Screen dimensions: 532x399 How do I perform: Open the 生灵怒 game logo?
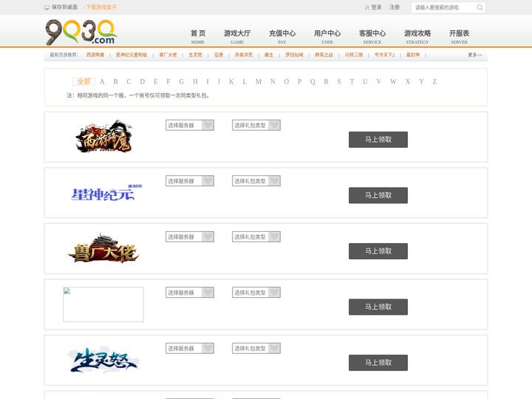[x=103, y=361]
